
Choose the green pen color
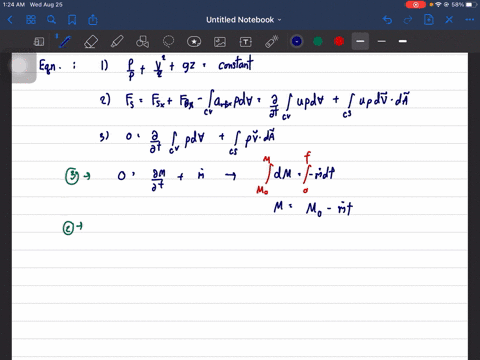pyautogui.click(x=318, y=41)
